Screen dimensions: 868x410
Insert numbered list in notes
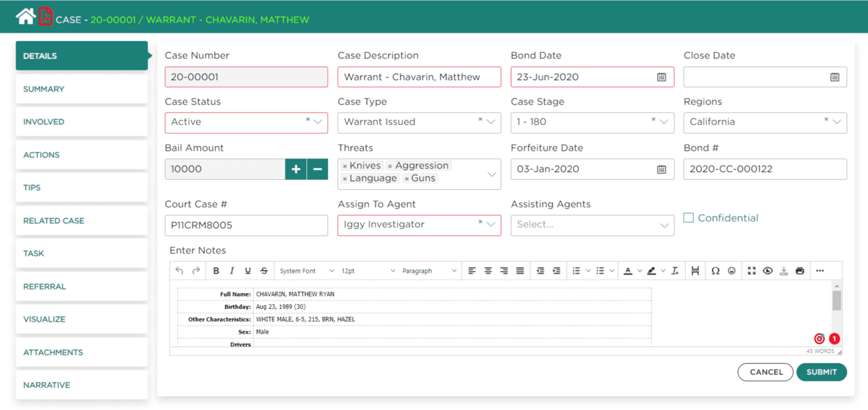[576, 270]
